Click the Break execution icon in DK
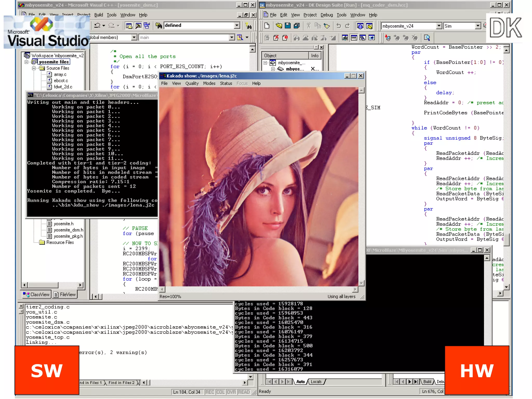This screenshot has width=532, height=399. 285,38
